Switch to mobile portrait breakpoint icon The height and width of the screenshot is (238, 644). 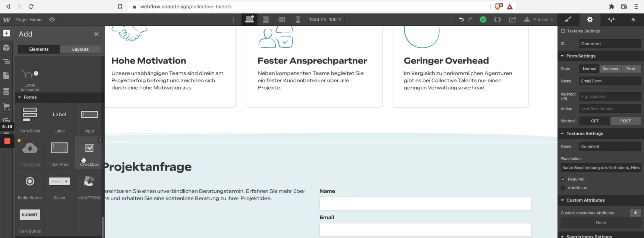298,19
